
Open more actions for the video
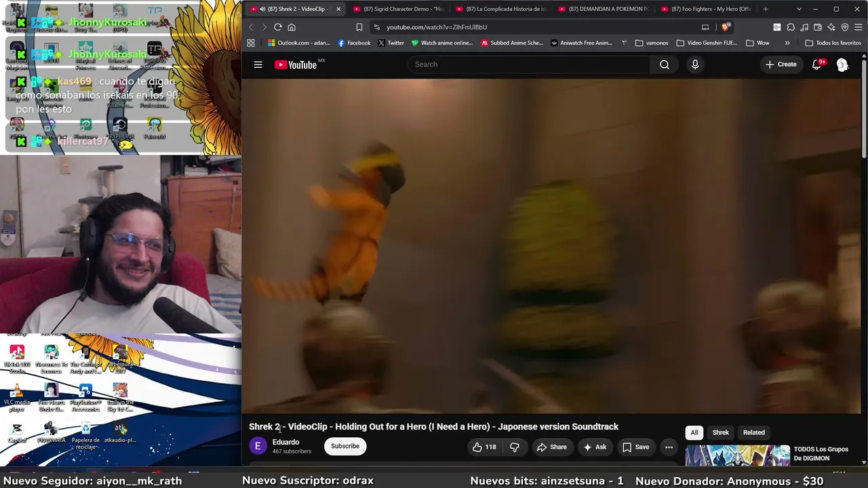pyautogui.click(x=669, y=447)
